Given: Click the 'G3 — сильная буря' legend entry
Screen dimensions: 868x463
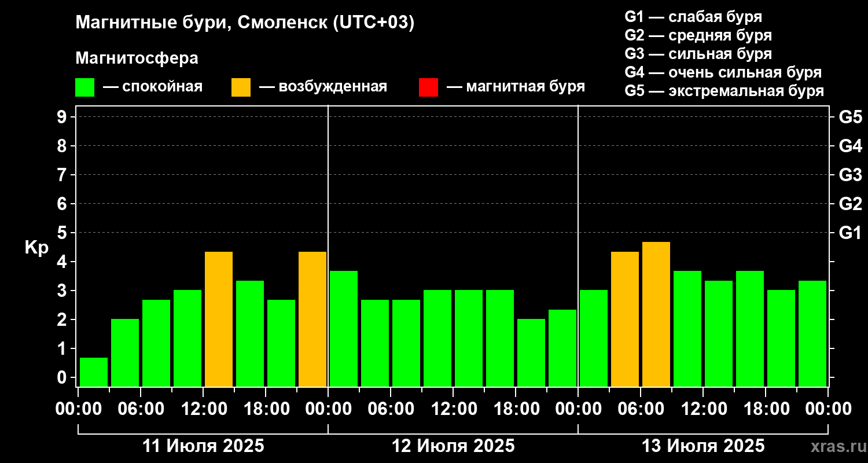Looking at the screenshot, I should pyautogui.click(x=698, y=54).
